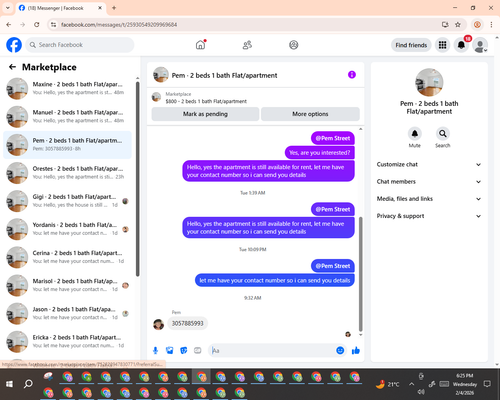This screenshot has width=500, height=400.
Task: Attach a photo with image icon
Action: click(169, 350)
